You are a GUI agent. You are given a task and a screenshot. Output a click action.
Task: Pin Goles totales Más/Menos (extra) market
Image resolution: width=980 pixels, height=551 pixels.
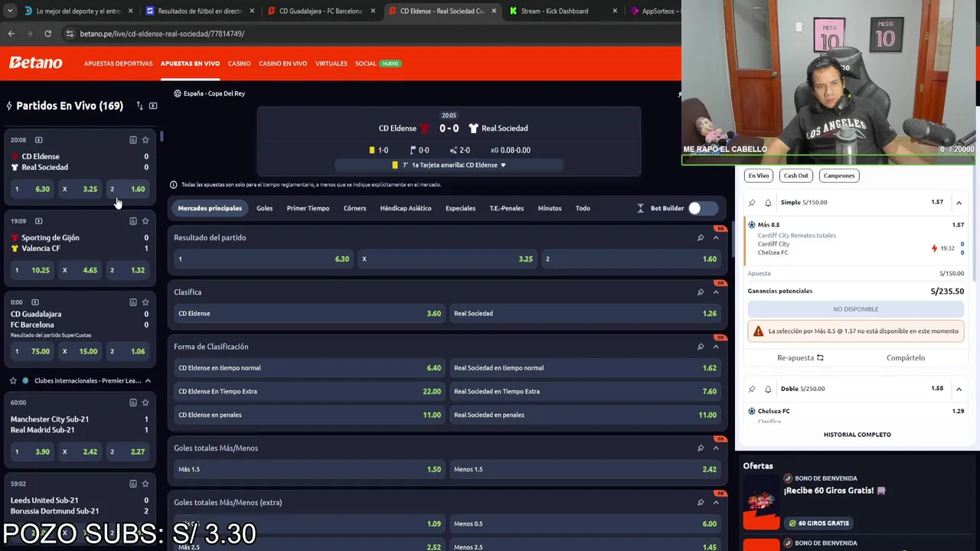pyautogui.click(x=701, y=502)
